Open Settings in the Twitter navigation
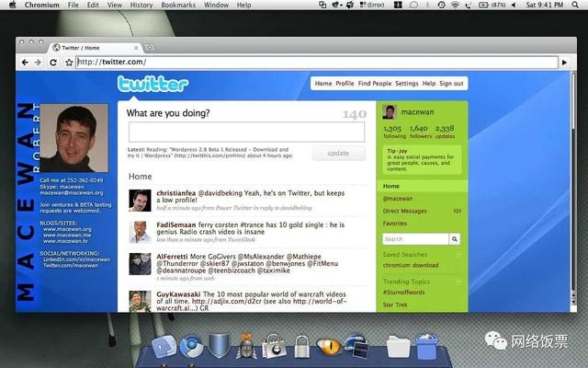This screenshot has width=588, height=368. pos(406,84)
